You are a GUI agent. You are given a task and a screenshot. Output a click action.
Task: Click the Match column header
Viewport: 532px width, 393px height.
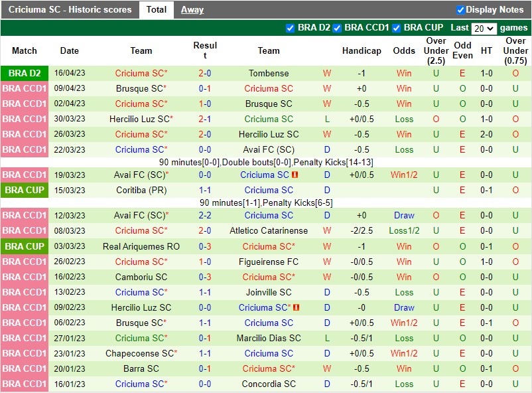(25, 50)
